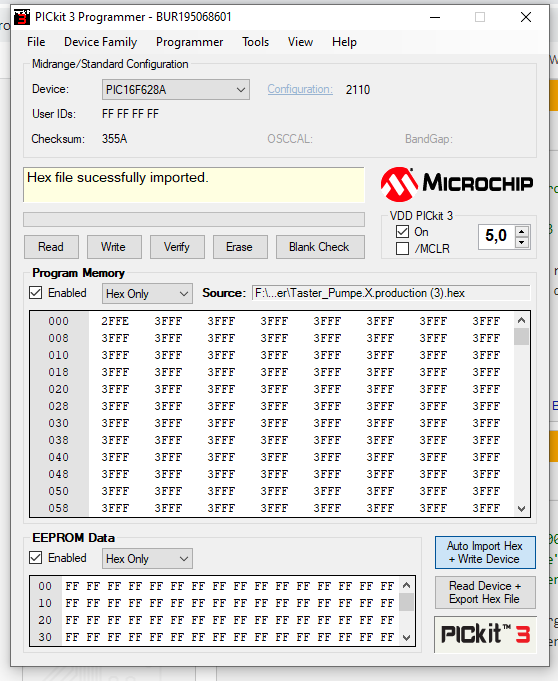Open the View menu

click(300, 42)
